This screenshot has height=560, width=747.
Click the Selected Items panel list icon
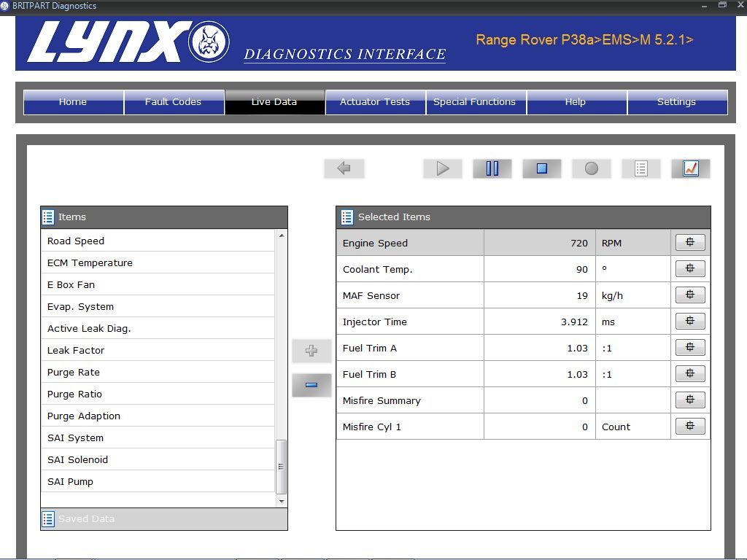(x=347, y=217)
